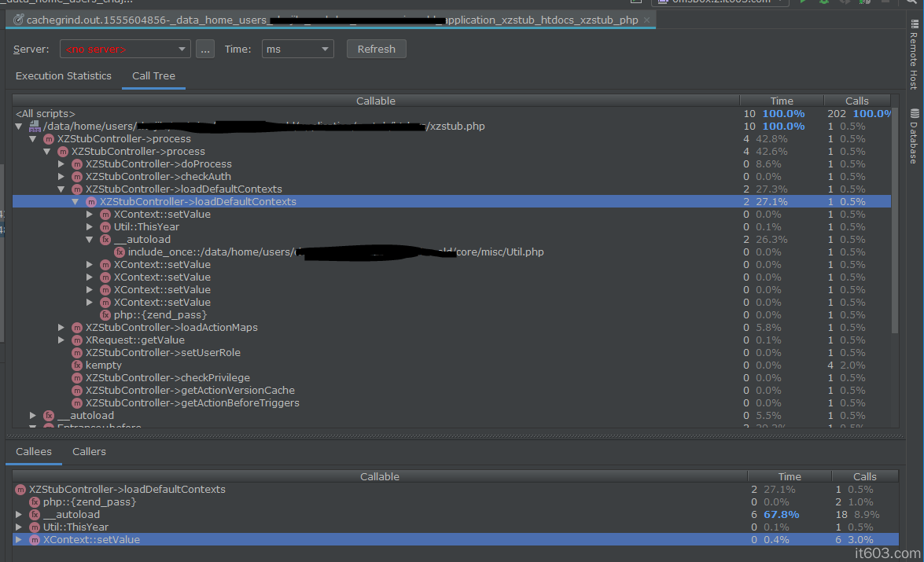This screenshot has width=924, height=562.
Task: Click the method icon beside XZStubController->doProcess
Action: pos(77,164)
